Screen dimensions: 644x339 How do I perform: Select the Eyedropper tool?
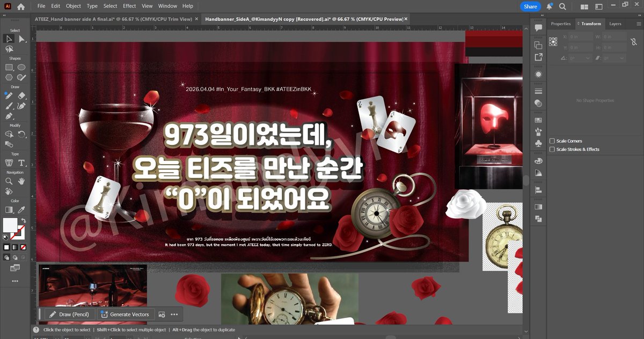point(21,210)
